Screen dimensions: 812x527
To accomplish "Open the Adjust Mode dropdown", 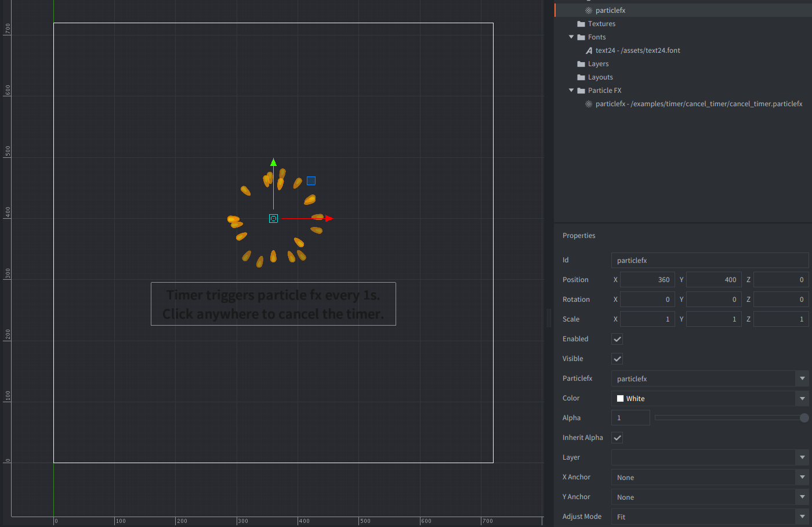I will pyautogui.click(x=710, y=517).
